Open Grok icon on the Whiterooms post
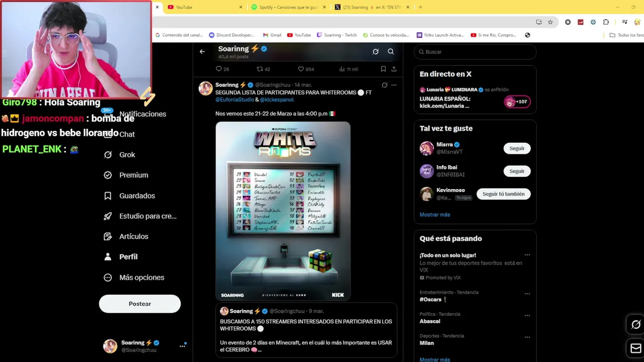 pyautogui.click(x=384, y=85)
